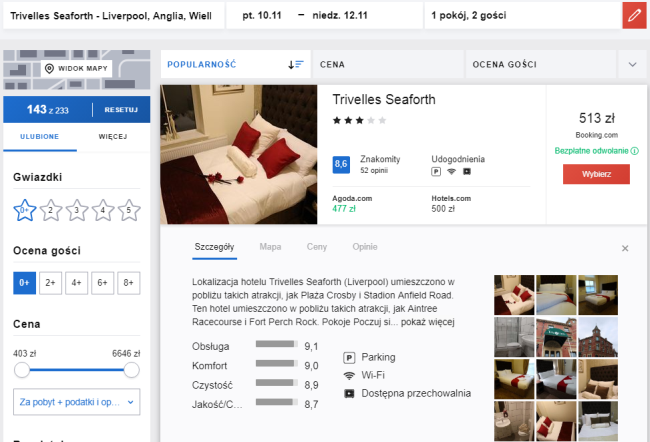The image size is (650, 442).
Task: Switch to the Mapa tab
Action: click(x=270, y=246)
